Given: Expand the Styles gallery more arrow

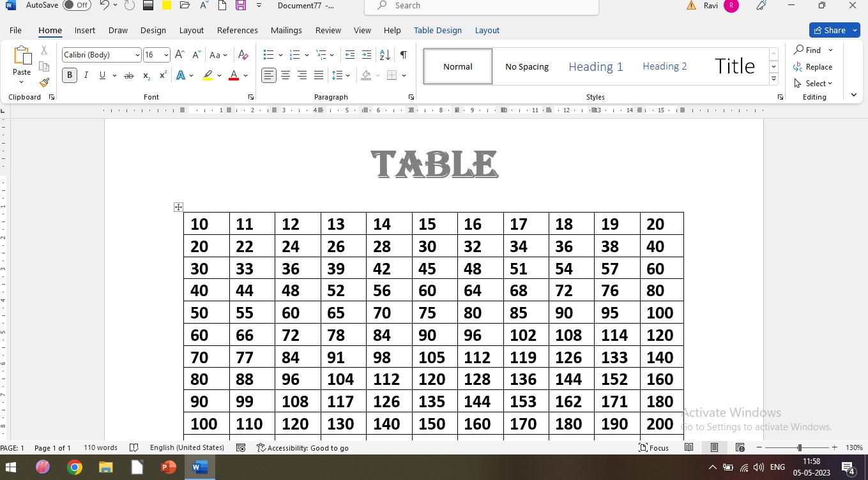Looking at the screenshot, I should tap(773, 79).
